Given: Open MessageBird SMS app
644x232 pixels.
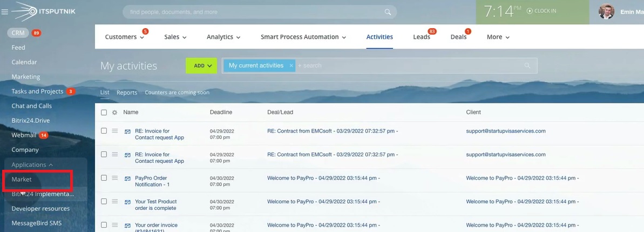Looking at the screenshot, I should click(x=37, y=223).
